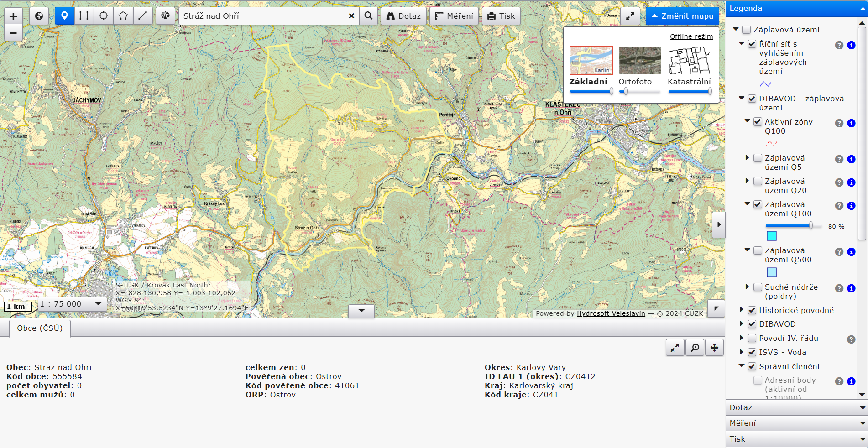Select the Katastrální basemap thumbnail

pyautogui.click(x=689, y=60)
